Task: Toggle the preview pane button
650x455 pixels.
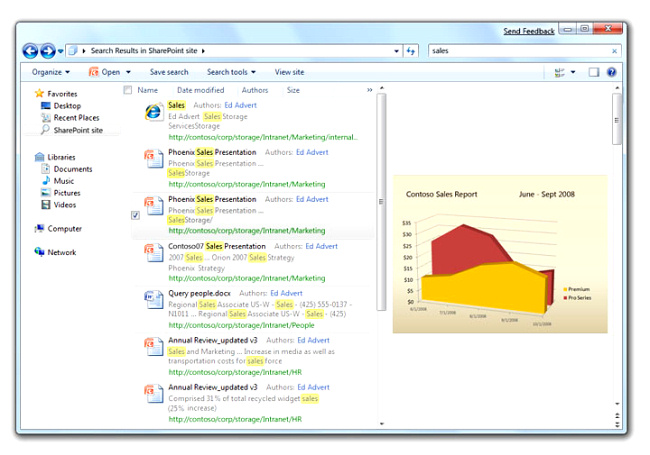Action: tap(594, 73)
